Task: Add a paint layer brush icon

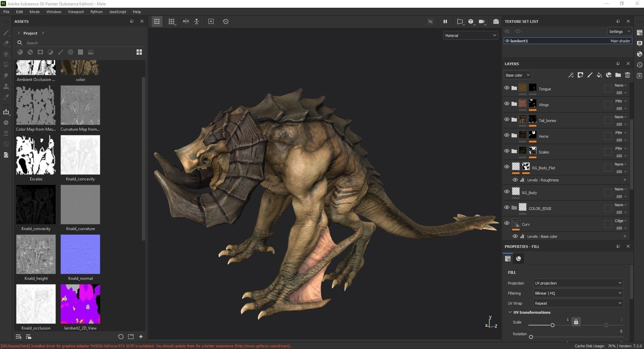Action: tap(590, 75)
